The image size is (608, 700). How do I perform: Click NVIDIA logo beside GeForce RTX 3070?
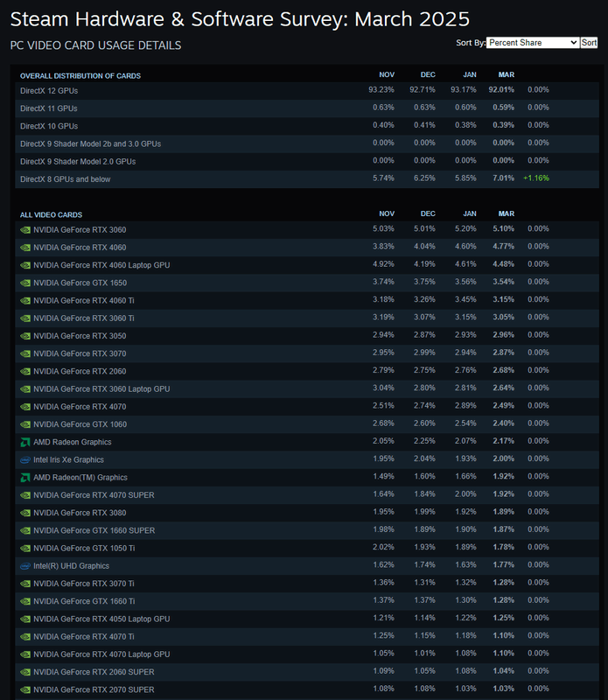click(x=25, y=353)
